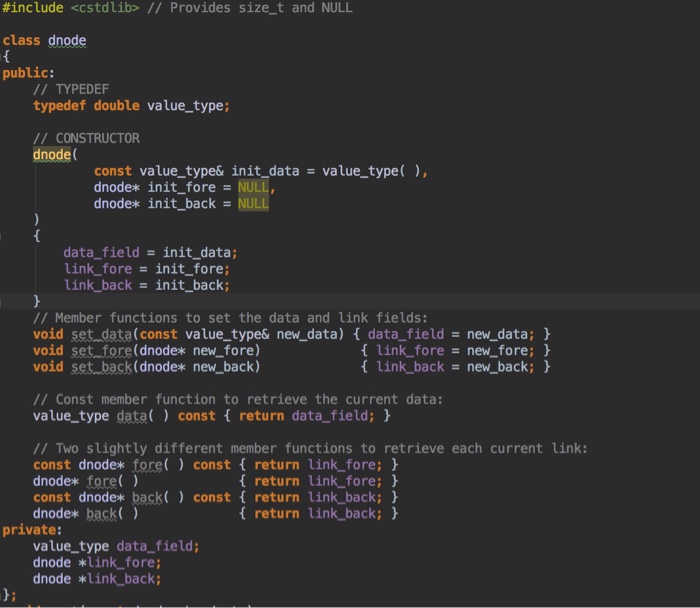Click back in "const dnode* back( ) const"
Viewport: 700px width, 608px height.
tap(147, 498)
